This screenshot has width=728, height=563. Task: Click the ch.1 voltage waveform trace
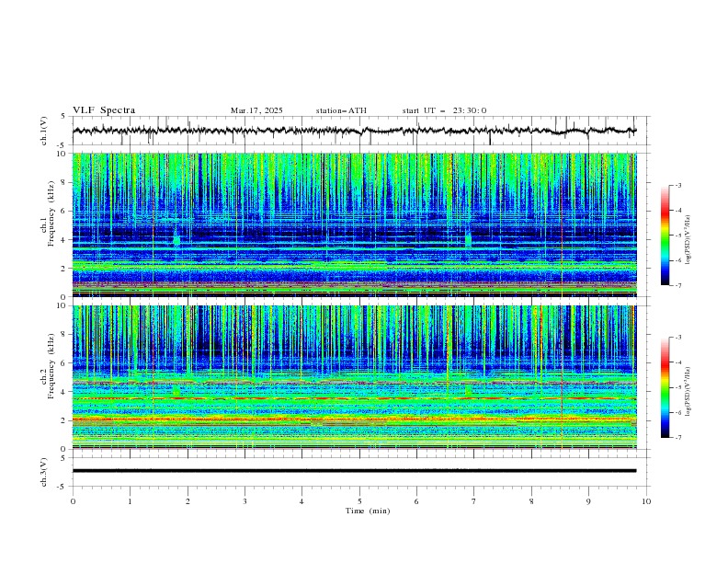click(354, 131)
